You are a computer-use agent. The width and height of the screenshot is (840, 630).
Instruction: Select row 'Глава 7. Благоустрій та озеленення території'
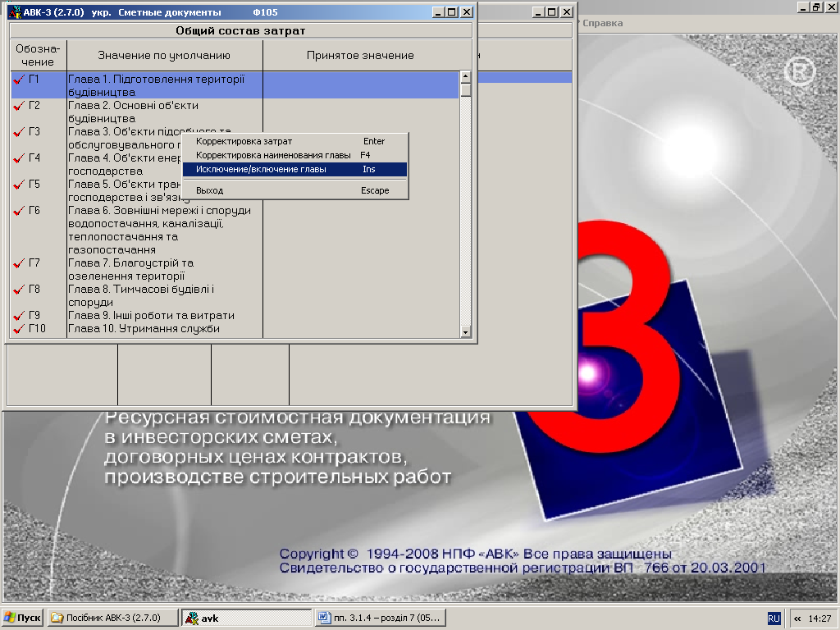click(235, 269)
